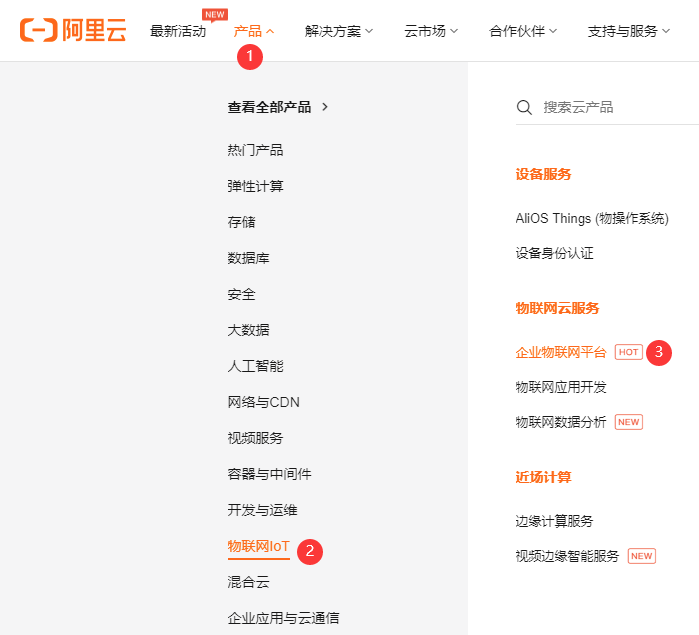The image size is (699, 635).
Task: Open 设备身份认证 product
Action: (554, 253)
